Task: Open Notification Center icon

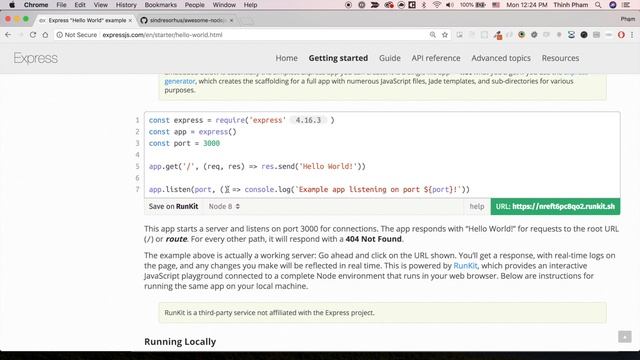Action: [626, 5]
